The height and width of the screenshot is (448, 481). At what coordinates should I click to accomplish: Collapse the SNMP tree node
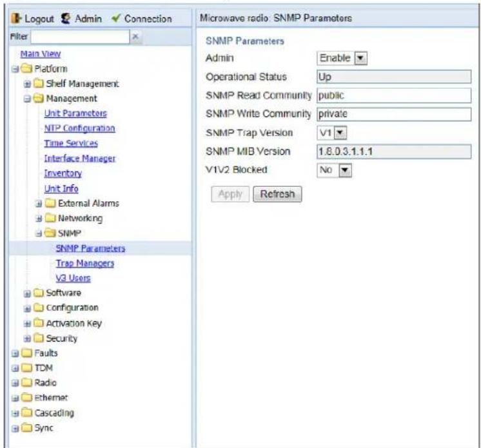point(39,233)
